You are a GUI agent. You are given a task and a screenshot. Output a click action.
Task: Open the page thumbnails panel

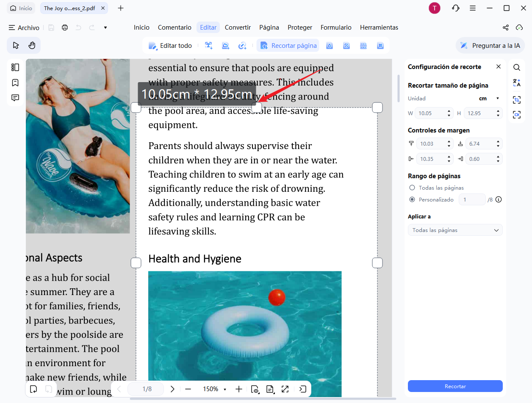tap(15, 67)
